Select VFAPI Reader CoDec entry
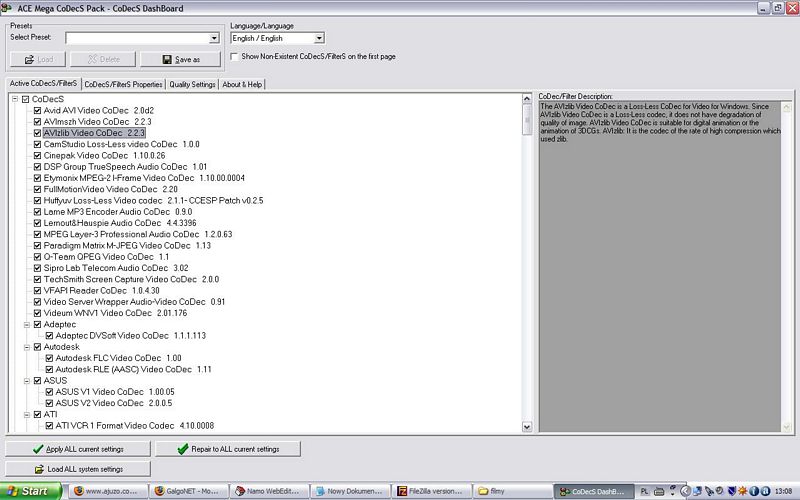The height and width of the screenshot is (500, 800). point(102,290)
